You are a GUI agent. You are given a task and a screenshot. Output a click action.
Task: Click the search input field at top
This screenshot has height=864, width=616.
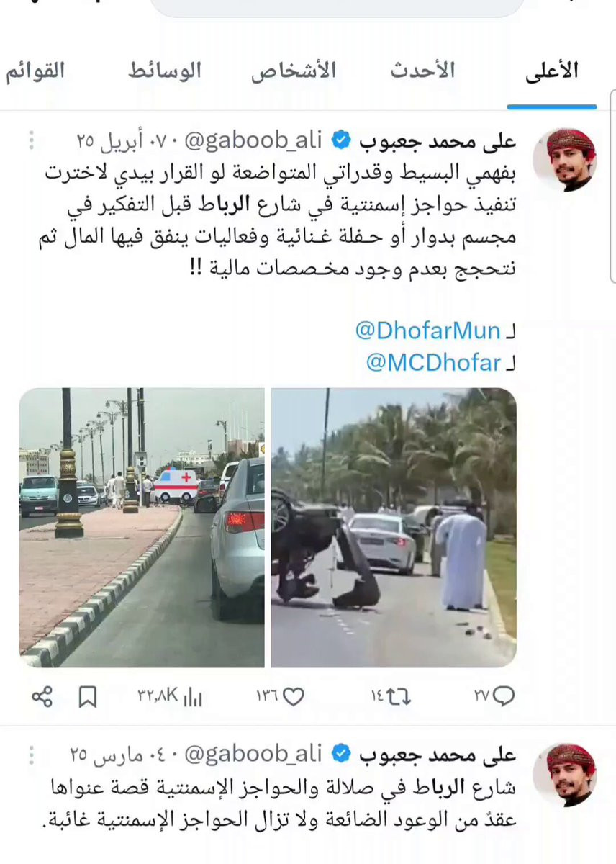click(x=337, y=7)
